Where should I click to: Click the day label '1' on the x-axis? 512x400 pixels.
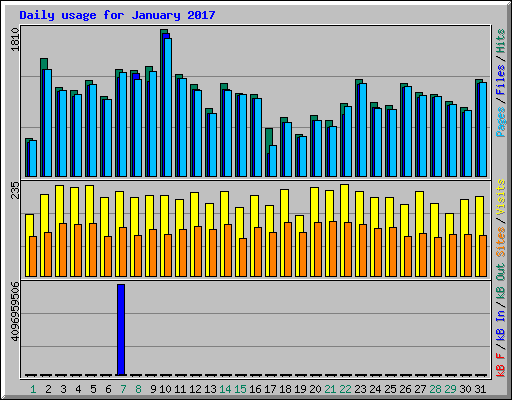click(33, 389)
